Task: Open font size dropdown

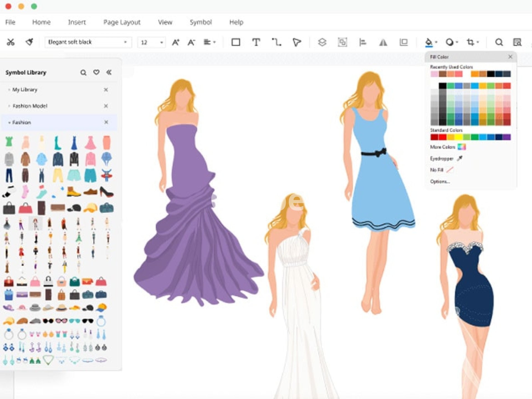Action: coord(161,42)
